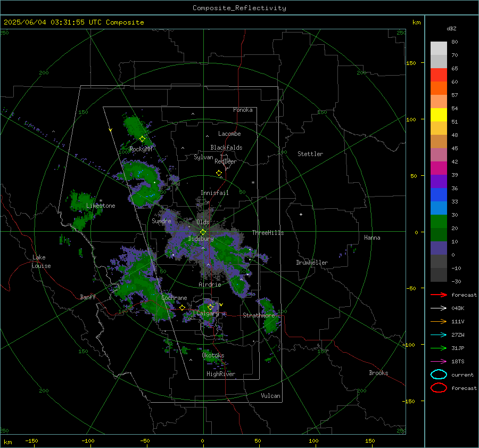Image resolution: width=479 pixels, height=448 pixels.
Task: Click the Lake Louise label
Action: (41, 262)
